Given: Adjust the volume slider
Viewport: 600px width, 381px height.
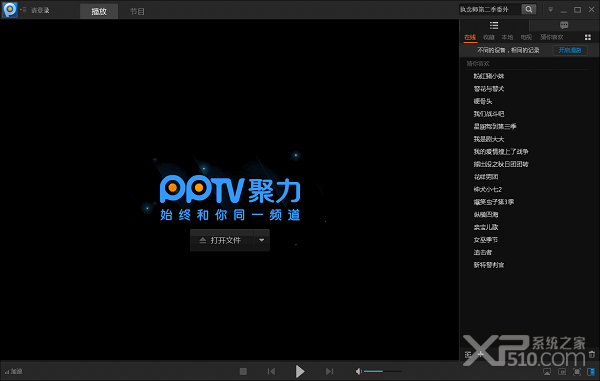Looking at the screenshot, I should tap(383, 371).
